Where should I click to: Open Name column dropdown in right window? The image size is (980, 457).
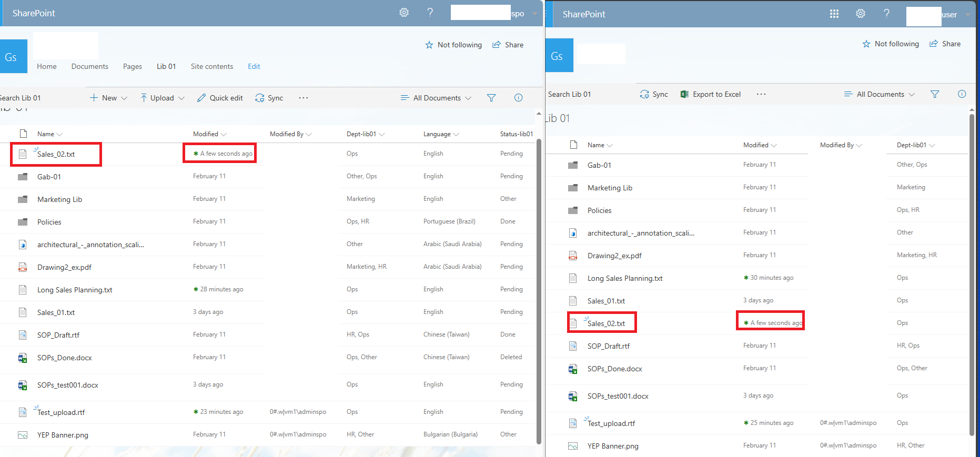click(x=600, y=145)
